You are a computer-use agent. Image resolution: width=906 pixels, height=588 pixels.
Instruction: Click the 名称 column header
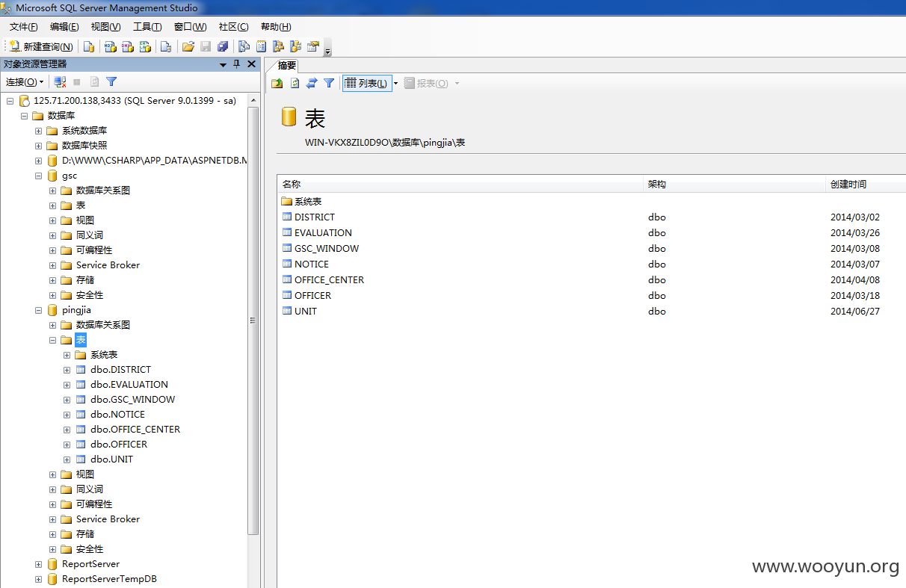pyautogui.click(x=460, y=184)
